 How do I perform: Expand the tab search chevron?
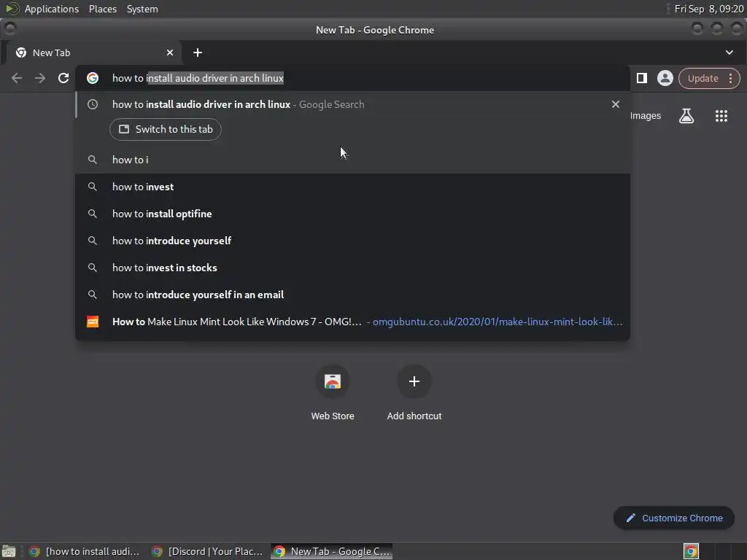(x=729, y=52)
